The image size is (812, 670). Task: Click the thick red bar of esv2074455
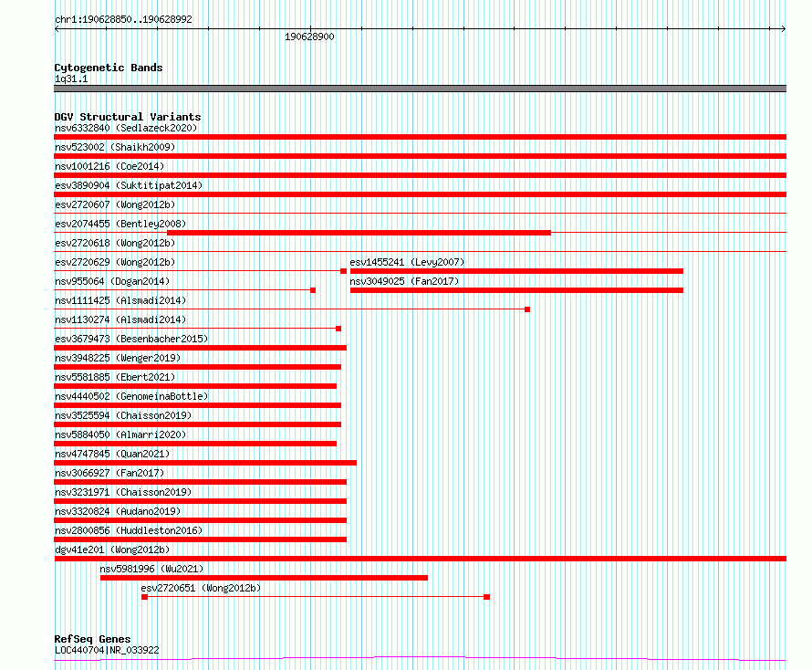click(359, 233)
